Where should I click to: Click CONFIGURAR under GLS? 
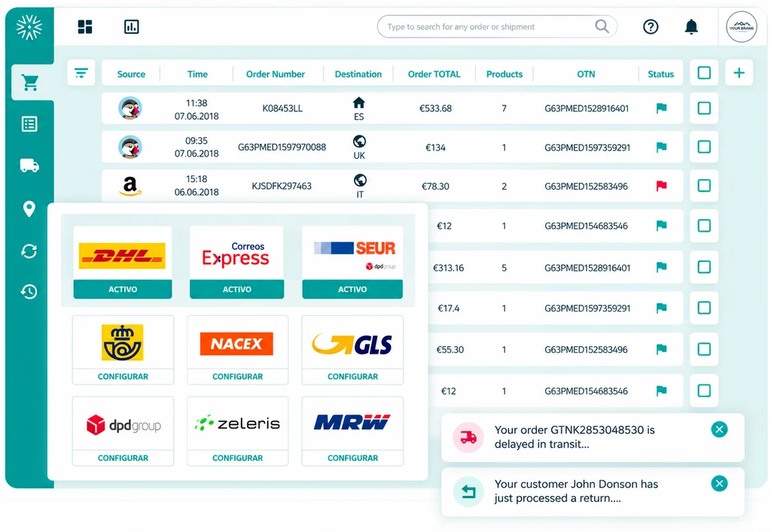point(352,377)
